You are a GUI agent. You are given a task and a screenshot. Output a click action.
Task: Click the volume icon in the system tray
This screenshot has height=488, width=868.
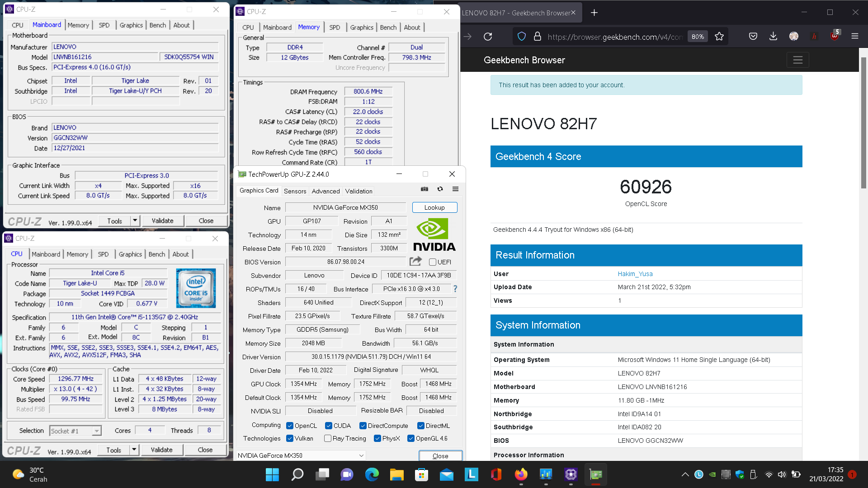click(782, 474)
